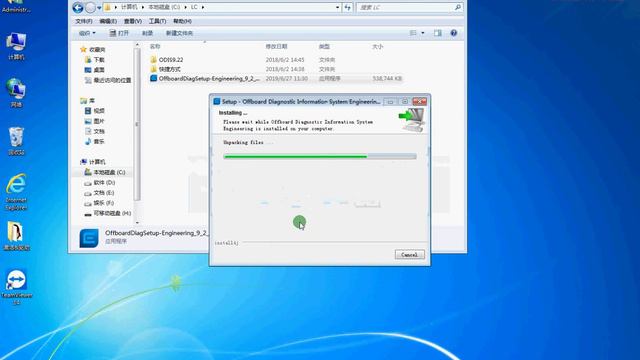This screenshot has width=640, height=360.
Task: Click the address bar refresh button
Action: pos(347,7)
